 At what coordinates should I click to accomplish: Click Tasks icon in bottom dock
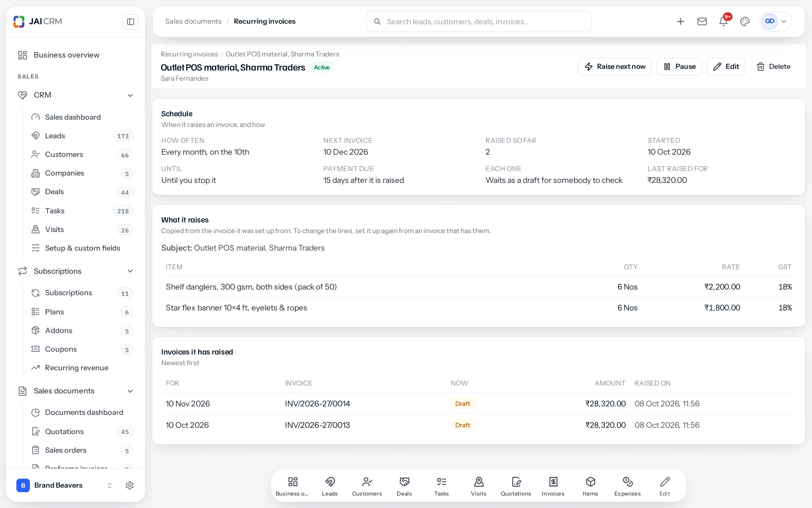tap(442, 486)
